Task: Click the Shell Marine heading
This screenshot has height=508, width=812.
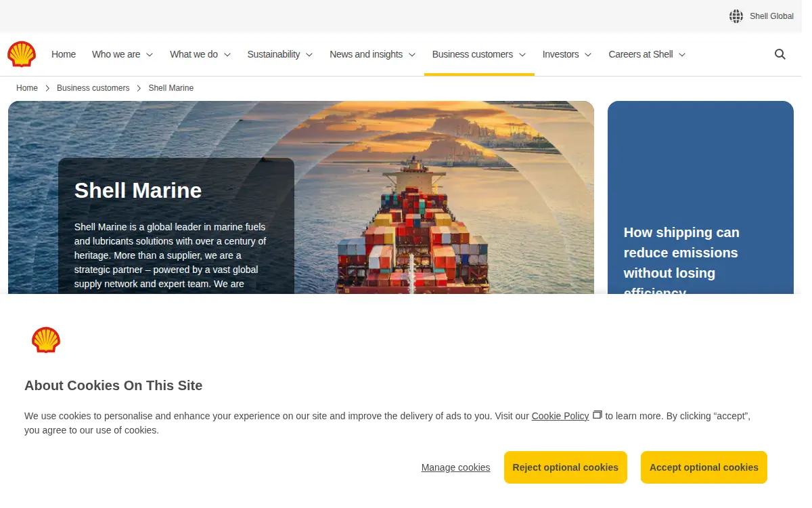Action: click(x=138, y=190)
